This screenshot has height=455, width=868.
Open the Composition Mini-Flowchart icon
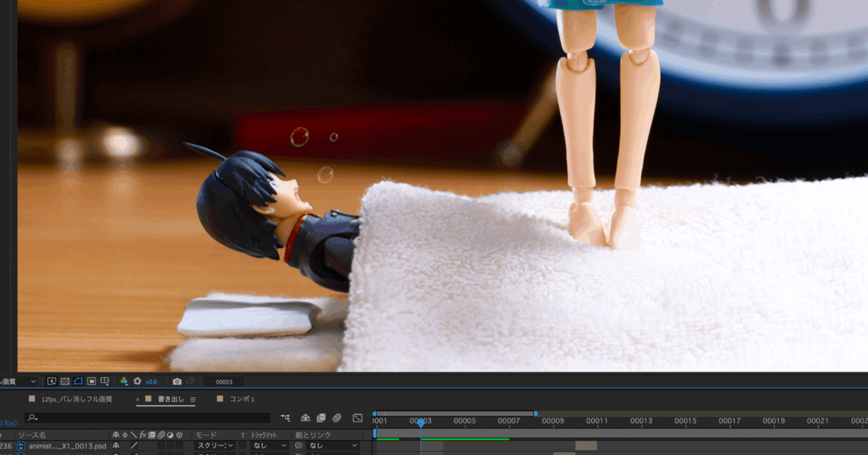pyautogui.click(x=286, y=418)
